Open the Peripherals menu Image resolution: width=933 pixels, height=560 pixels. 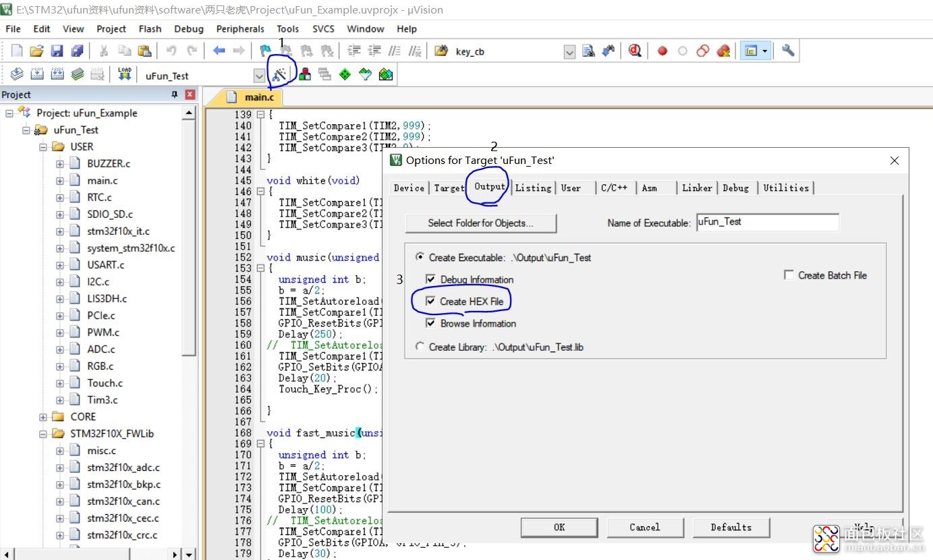pyautogui.click(x=240, y=29)
